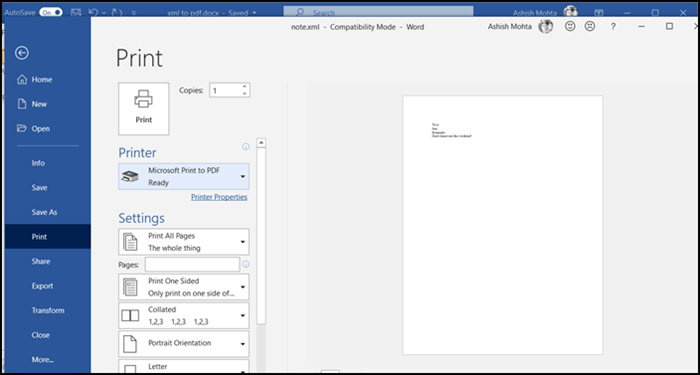Go back using the back arrow

click(21, 53)
